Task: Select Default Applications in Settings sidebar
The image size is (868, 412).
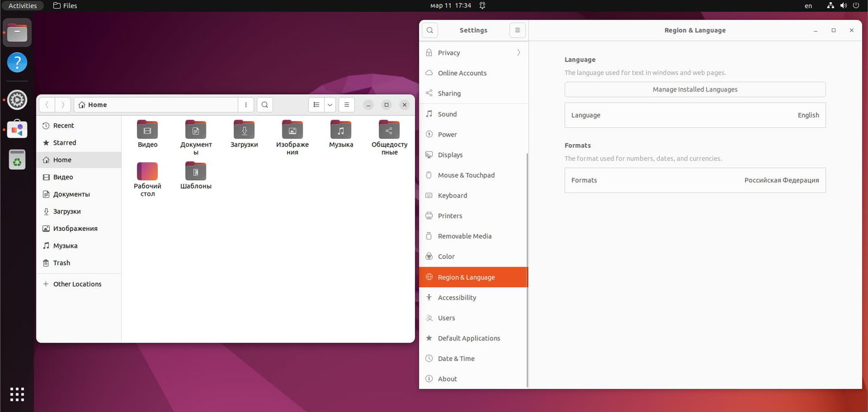Action: point(473,338)
